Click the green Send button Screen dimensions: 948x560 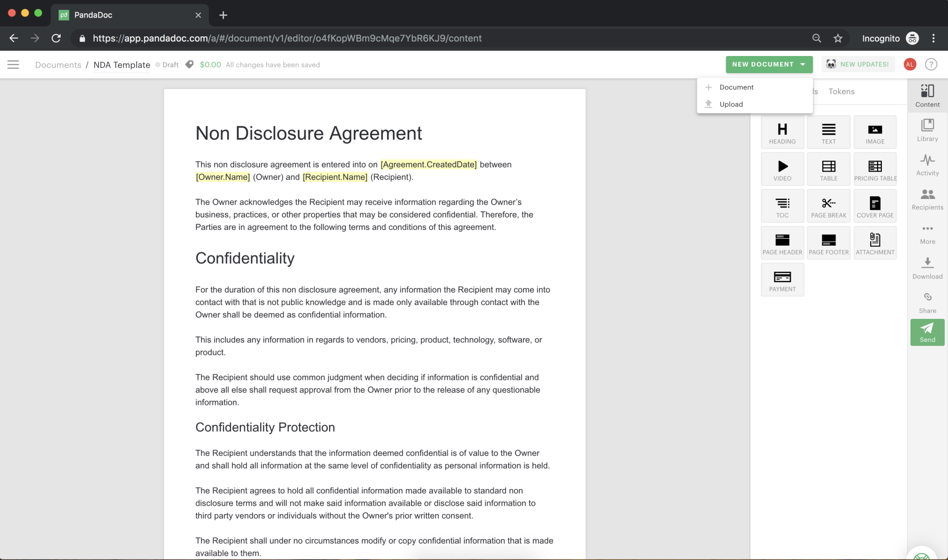click(927, 332)
